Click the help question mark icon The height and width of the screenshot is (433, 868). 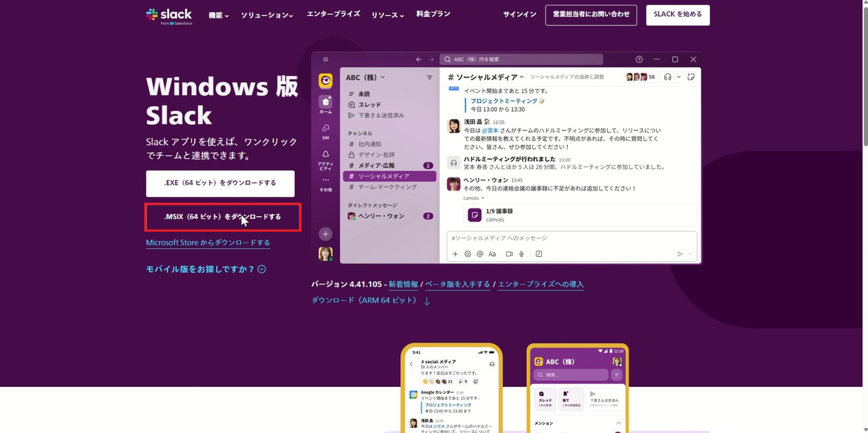tap(639, 59)
